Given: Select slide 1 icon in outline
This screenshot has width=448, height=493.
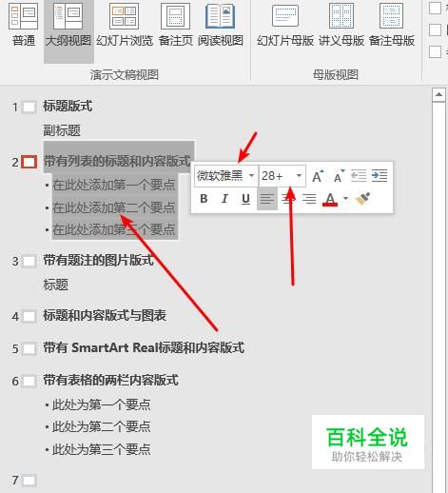Looking at the screenshot, I should click(x=29, y=107).
